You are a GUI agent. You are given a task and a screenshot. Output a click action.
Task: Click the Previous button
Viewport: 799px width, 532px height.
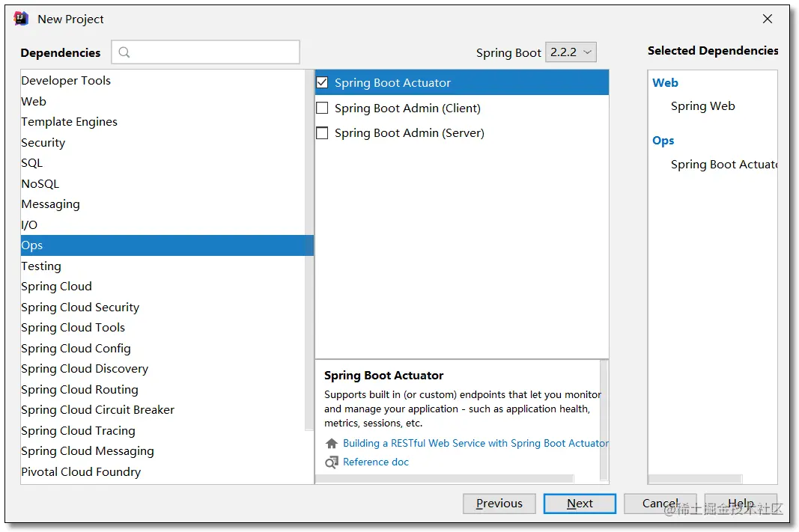(499, 504)
